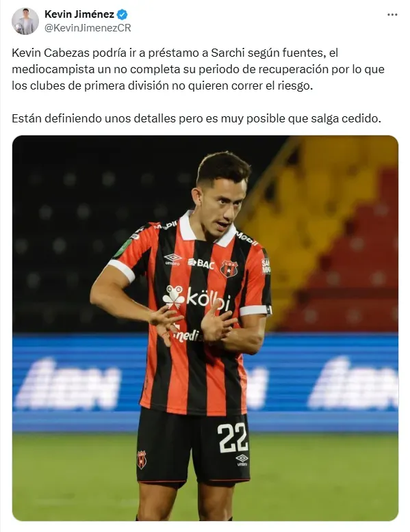The image size is (410, 532).
Task: Open Kevin Jiménez's profile avatar
Action: click(x=25, y=21)
